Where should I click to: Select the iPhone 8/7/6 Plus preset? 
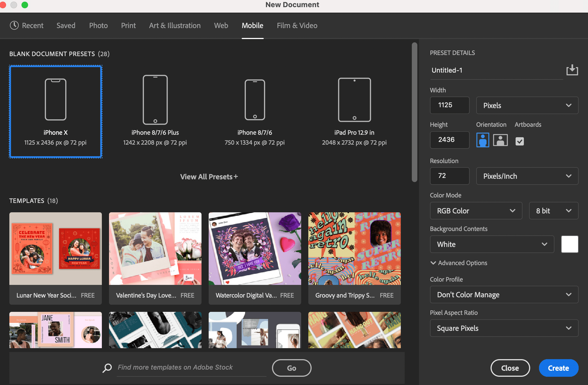click(155, 109)
